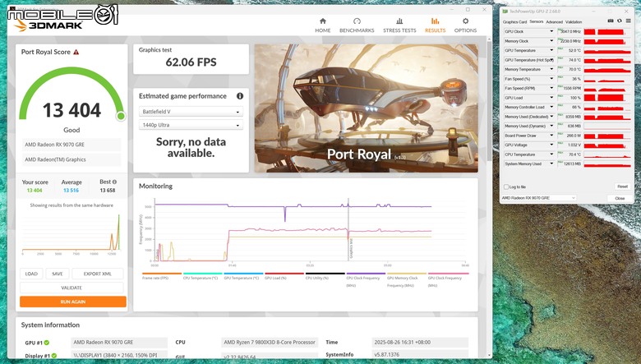
Task: Open GPU Temperature sensor dropdown in GPU-Z
Action: 551,50
